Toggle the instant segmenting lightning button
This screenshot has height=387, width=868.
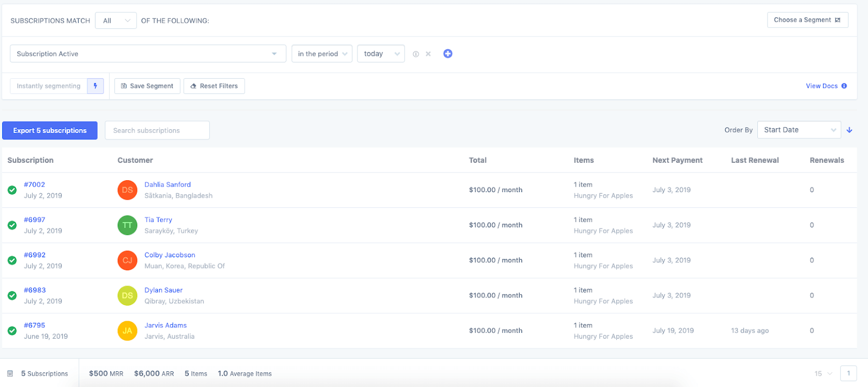pos(95,86)
